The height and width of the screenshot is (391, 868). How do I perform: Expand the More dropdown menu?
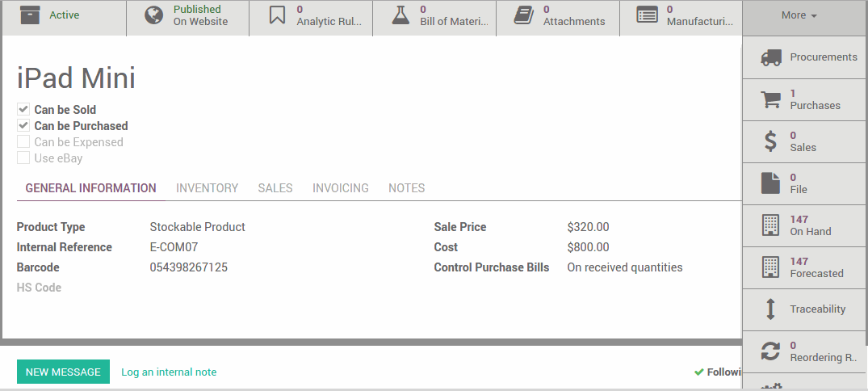[x=799, y=15]
